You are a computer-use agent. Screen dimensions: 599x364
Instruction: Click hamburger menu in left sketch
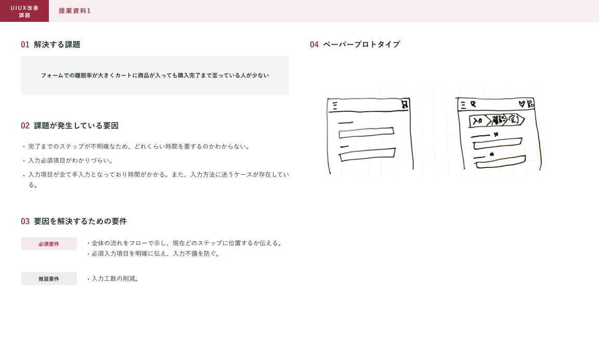tap(335, 106)
